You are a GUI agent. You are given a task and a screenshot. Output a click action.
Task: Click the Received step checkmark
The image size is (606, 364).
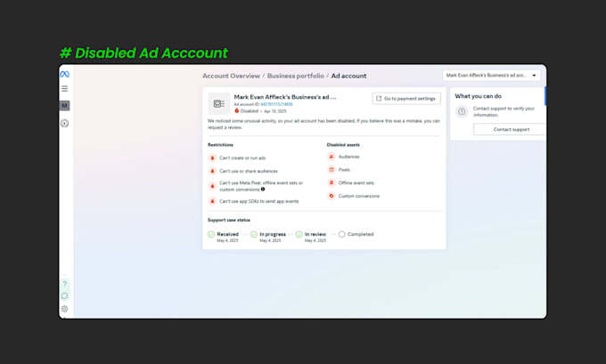(211, 234)
